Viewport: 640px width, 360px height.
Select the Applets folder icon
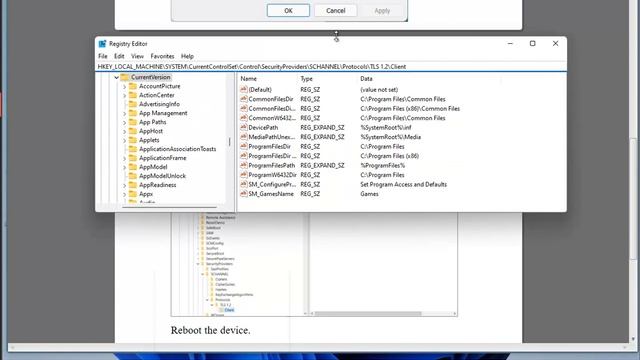(x=133, y=140)
